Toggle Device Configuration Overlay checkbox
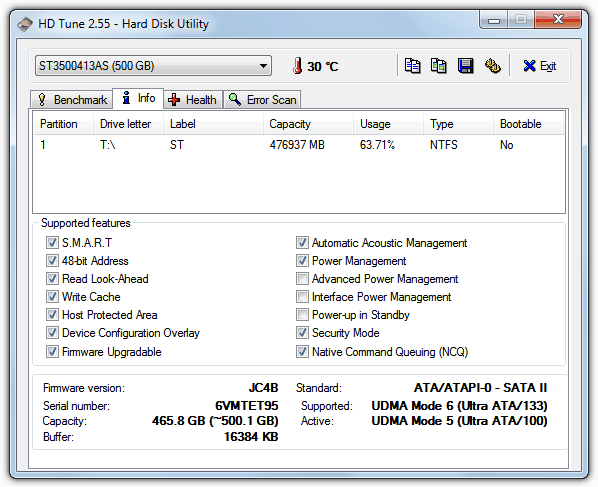The height and width of the screenshot is (487, 598). pyautogui.click(x=52, y=333)
